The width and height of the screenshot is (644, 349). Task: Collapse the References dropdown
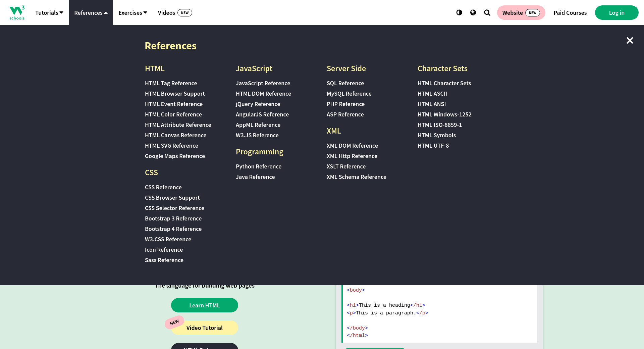[x=91, y=13]
